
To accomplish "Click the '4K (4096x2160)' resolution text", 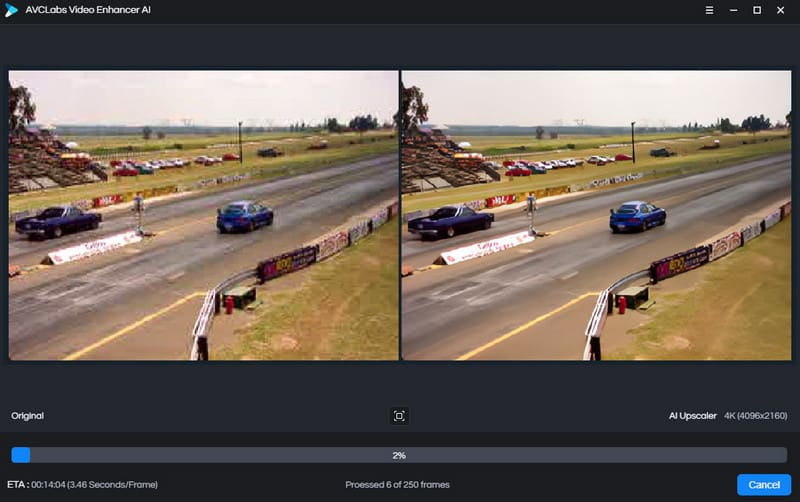I will coord(756,416).
